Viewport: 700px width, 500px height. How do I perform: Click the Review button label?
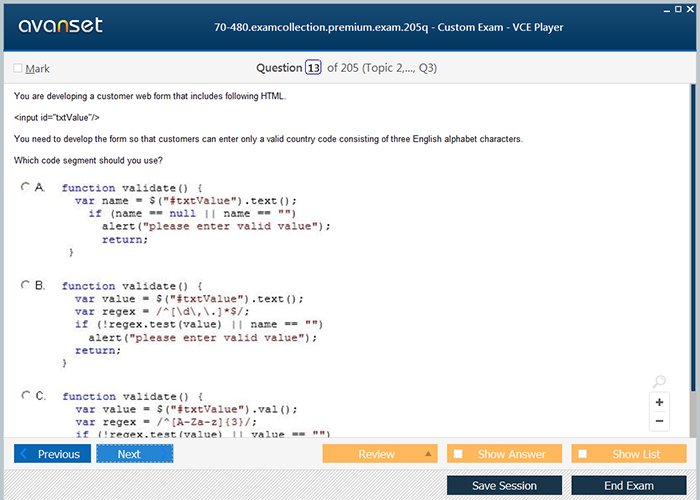(x=376, y=454)
